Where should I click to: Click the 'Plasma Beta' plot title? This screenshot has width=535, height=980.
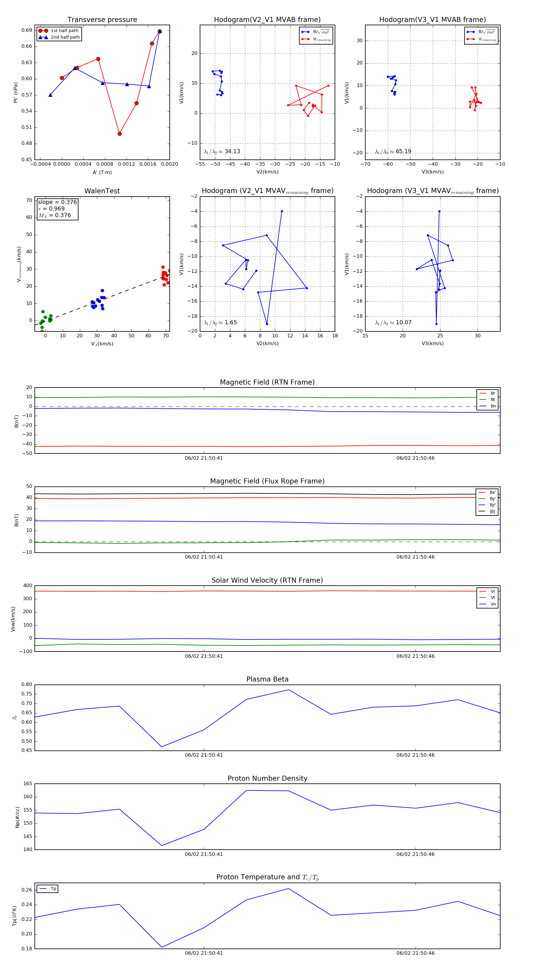(267, 679)
